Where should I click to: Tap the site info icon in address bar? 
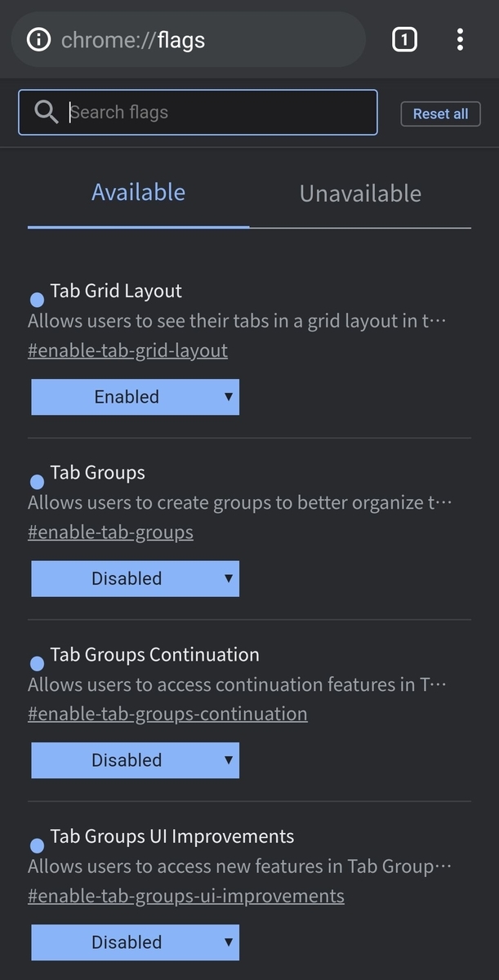(38, 39)
